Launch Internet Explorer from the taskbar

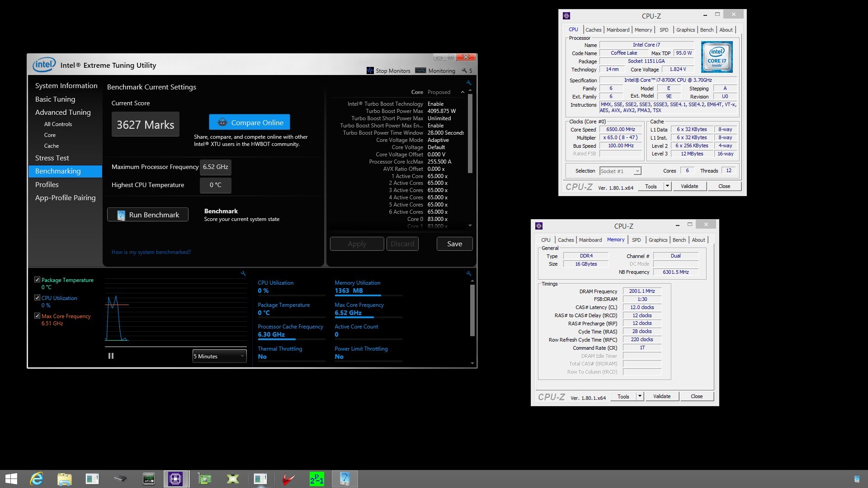point(37,479)
